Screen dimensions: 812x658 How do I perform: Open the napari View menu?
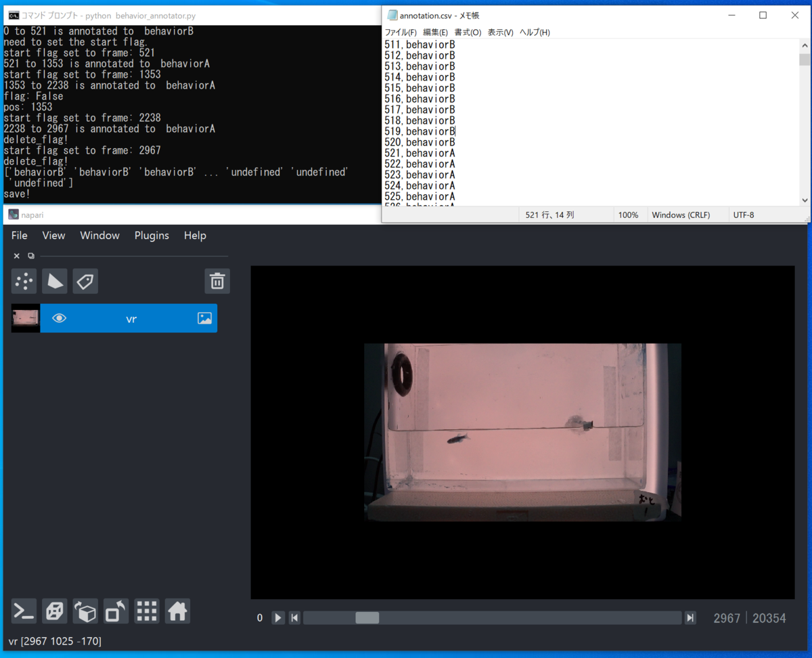(x=53, y=235)
